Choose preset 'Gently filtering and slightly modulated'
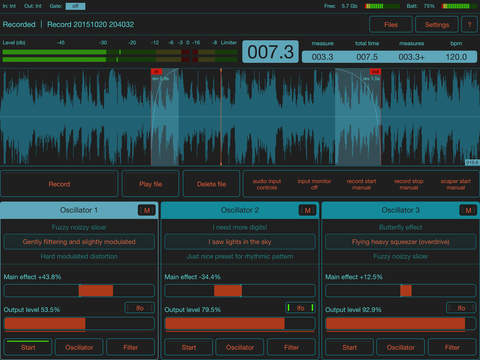480x360 pixels. 79,242
